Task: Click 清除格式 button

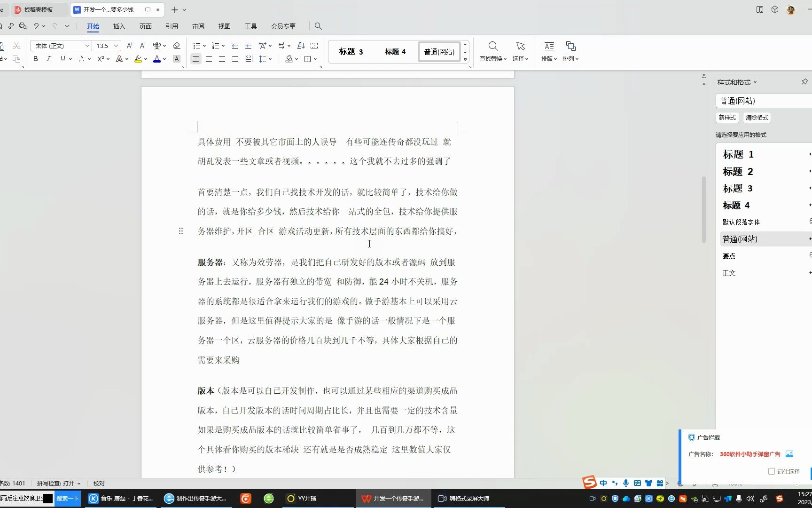Action: pos(757,117)
